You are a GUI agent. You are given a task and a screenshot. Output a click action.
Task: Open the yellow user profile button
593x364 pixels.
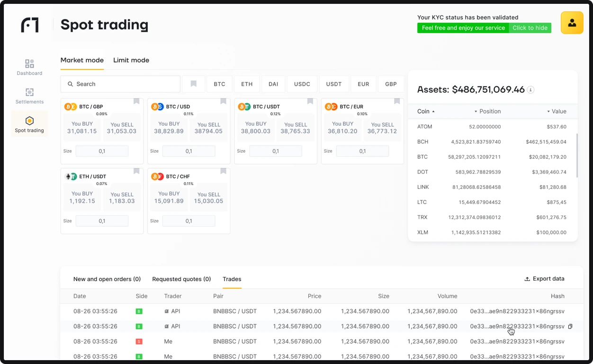[x=572, y=23]
